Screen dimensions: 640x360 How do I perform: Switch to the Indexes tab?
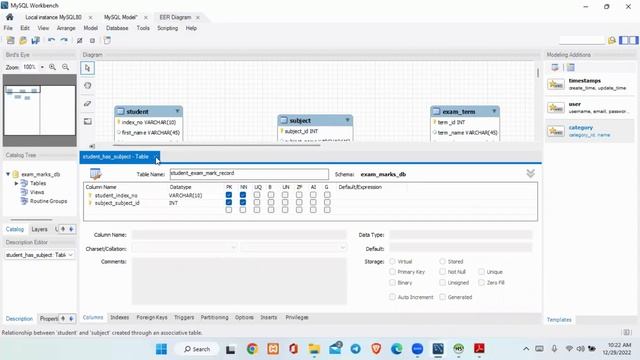[120, 317]
